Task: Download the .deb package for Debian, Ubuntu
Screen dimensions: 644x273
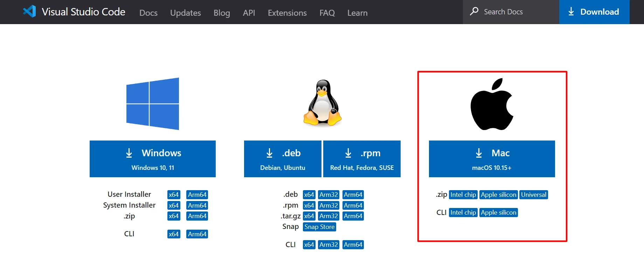Action: (283, 159)
